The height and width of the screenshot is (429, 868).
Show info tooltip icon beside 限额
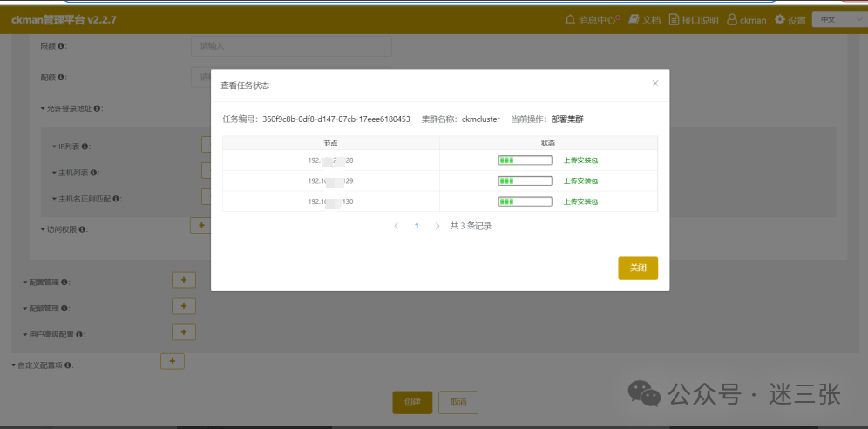60,46
